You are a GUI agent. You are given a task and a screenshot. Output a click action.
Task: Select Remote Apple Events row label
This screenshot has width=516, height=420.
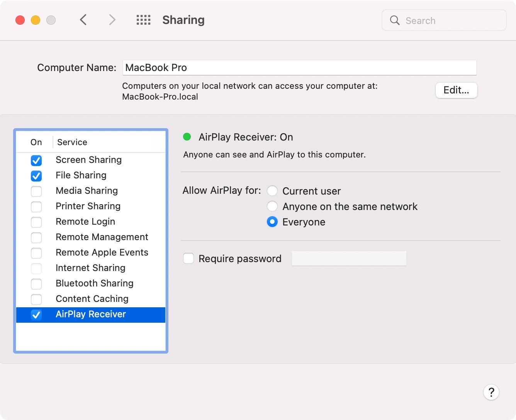pos(102,252)
